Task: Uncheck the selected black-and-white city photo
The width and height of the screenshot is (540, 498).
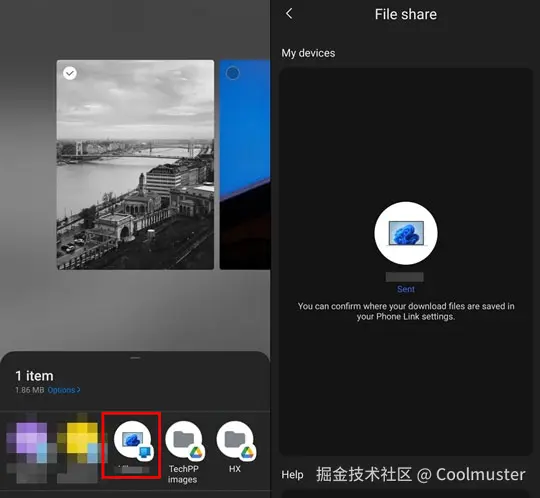Action: pyautogui.click(x=70, y=73)
